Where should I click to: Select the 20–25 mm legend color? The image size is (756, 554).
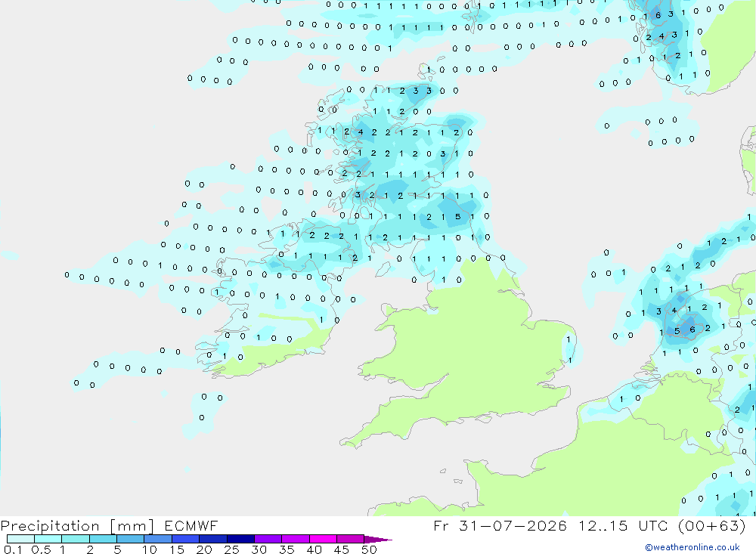click(212, 539)
